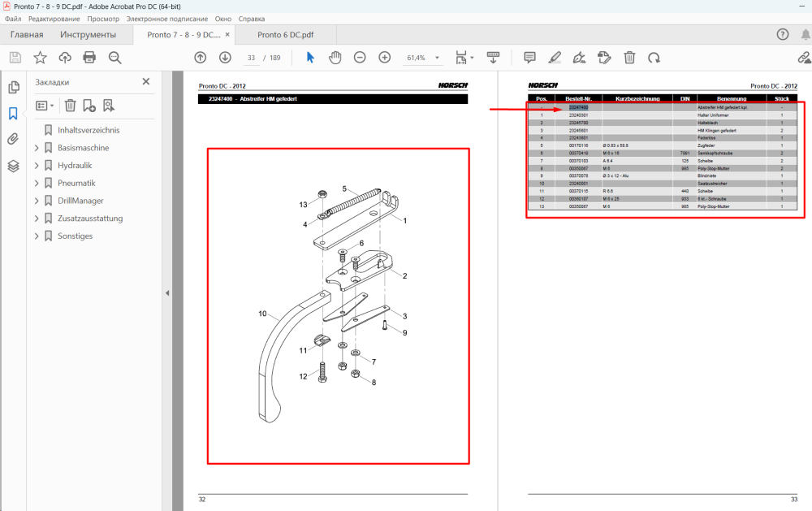This screenshot has width=812, height=511.
Task: Add file to starred with star icon
Action: tap(40, 58)
